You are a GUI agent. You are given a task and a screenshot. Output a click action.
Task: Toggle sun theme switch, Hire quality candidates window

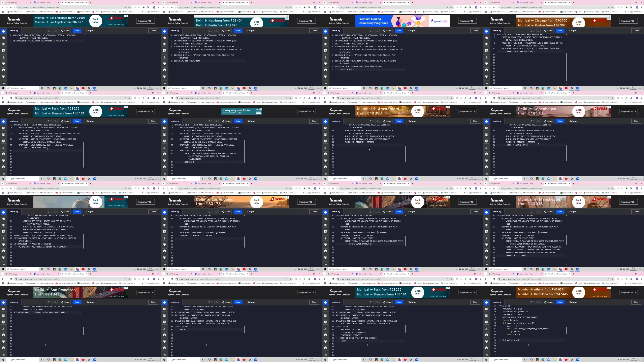pyautogui.click(x=217, y=121)
